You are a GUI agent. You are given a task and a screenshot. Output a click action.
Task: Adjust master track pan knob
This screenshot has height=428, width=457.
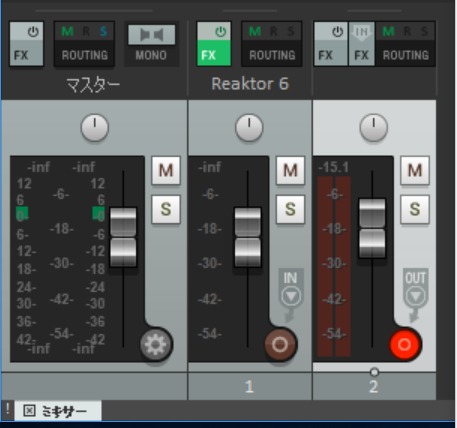tap(95, 128)
